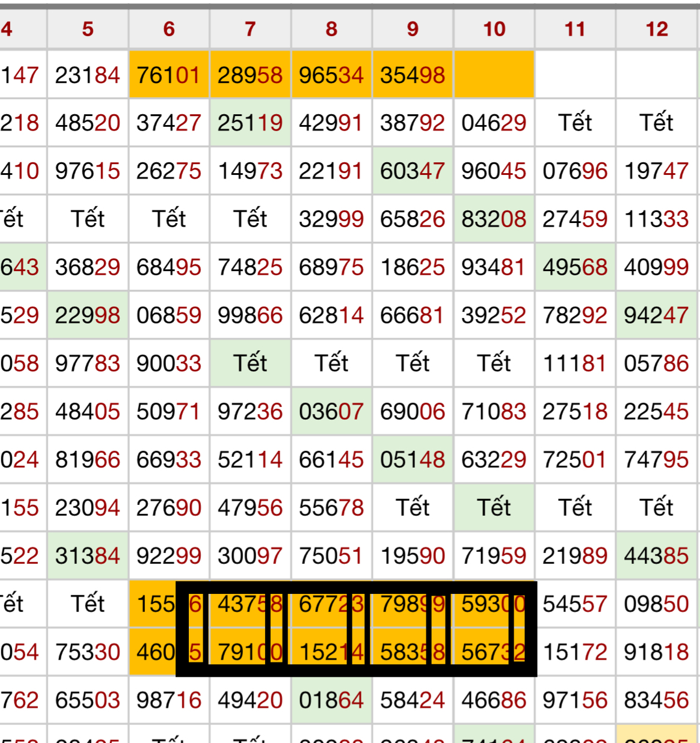
Task: Click the green cell 01864
Action: coord(331,700)
